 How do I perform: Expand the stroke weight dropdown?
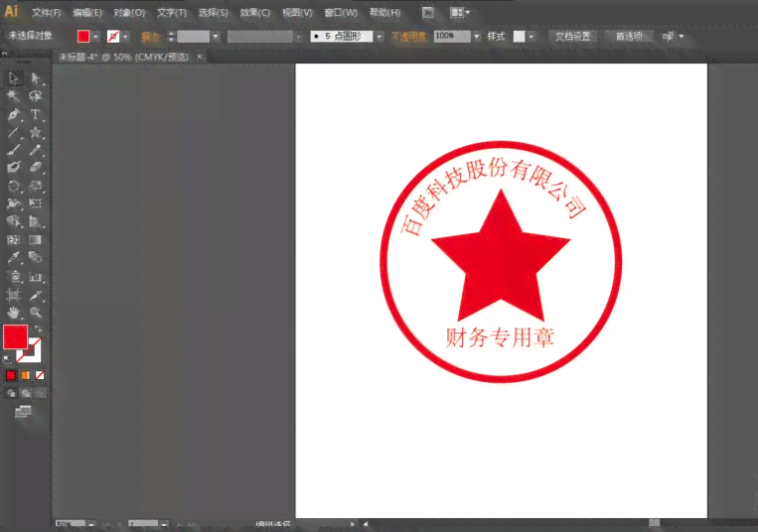[x=216, y=36]
